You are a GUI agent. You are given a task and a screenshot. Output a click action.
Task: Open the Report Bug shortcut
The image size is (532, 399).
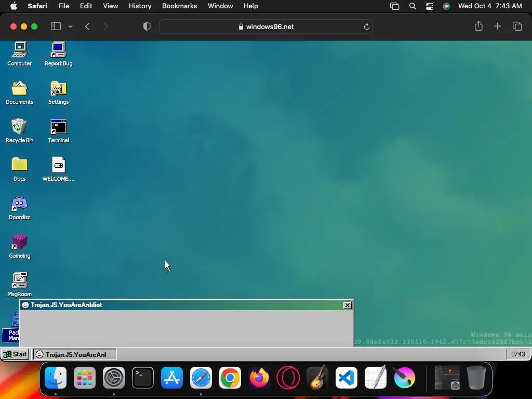pos(58,54)
